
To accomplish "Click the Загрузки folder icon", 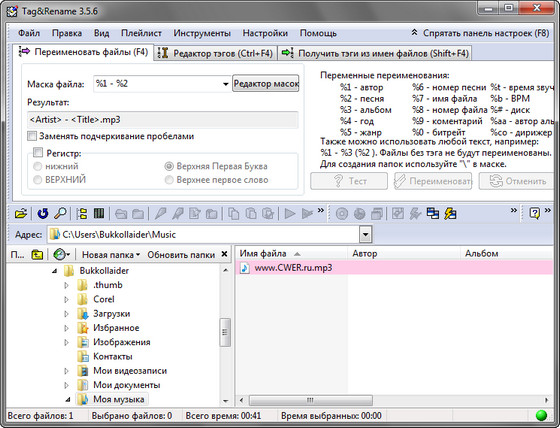I will (82, 314).
